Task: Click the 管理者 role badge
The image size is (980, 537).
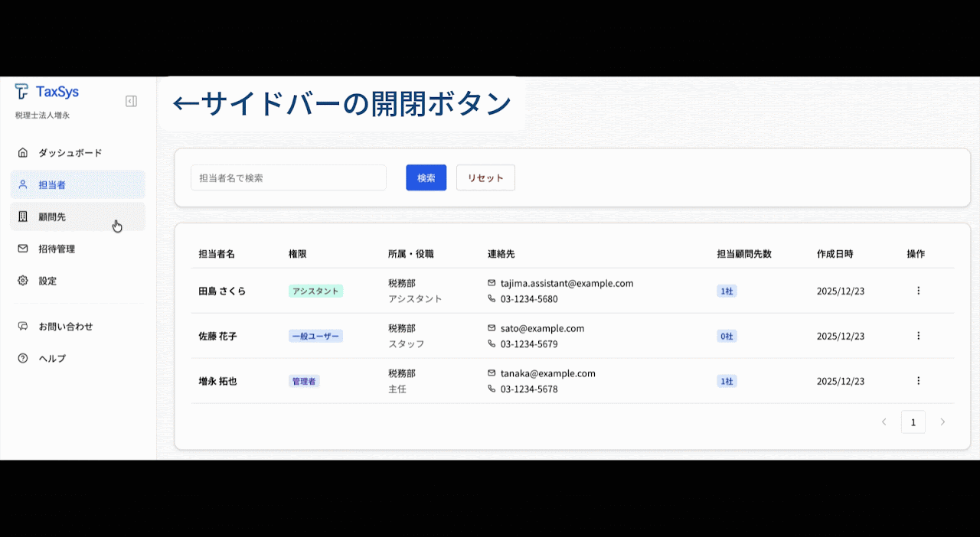Action: [304, 381]
